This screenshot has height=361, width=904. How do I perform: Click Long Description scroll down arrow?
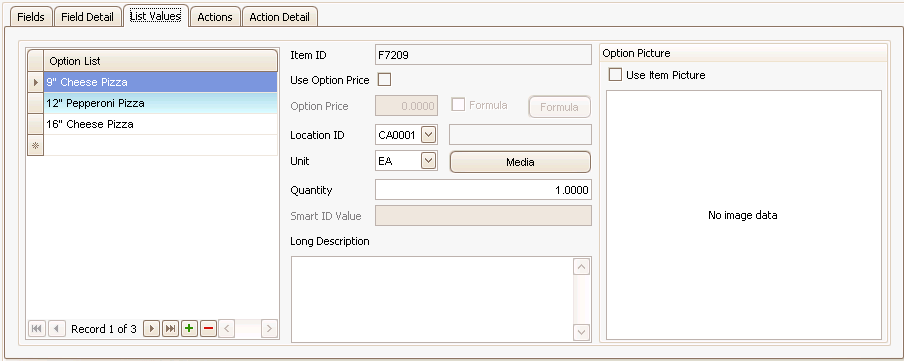click(x=582, y=332)
